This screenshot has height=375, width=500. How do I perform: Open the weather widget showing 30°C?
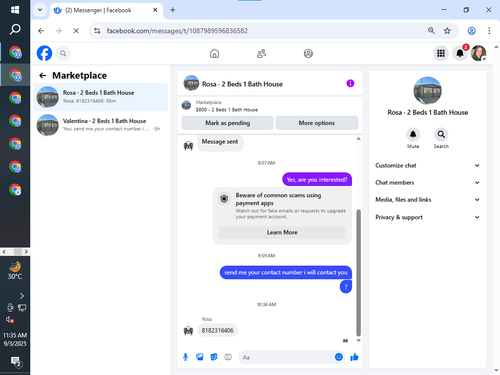click(15, 271)
